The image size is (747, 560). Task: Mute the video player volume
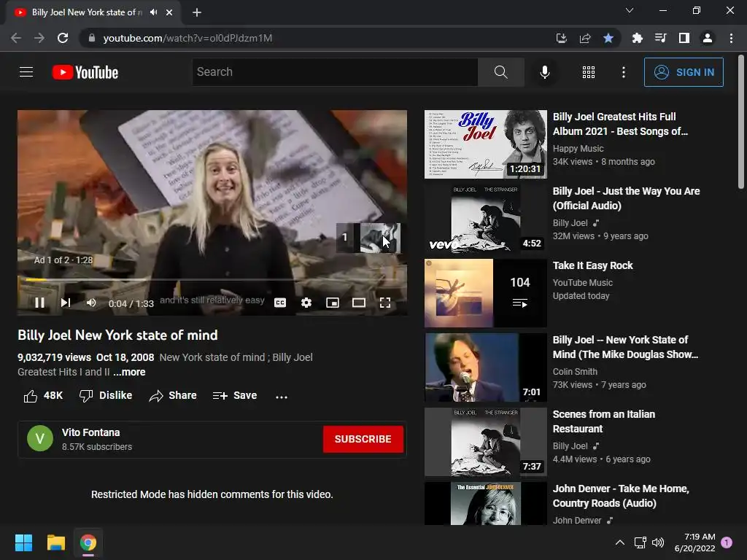91,303
